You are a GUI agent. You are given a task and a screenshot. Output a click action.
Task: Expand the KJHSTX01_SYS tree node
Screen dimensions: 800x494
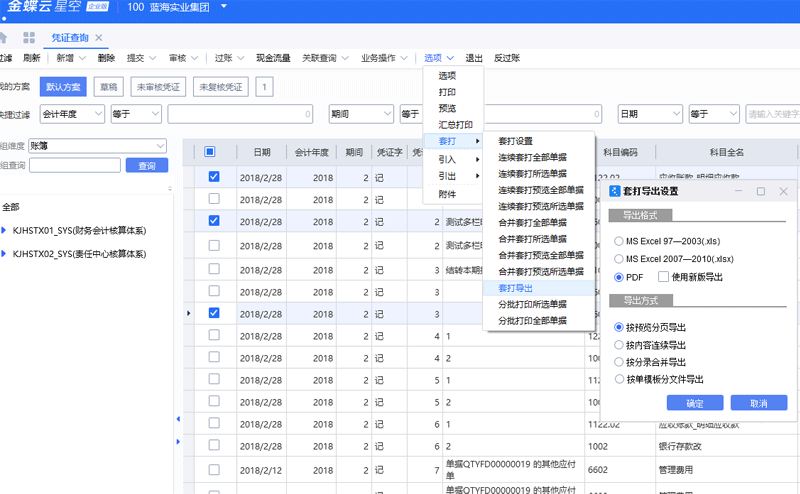(x=4, y=230)
